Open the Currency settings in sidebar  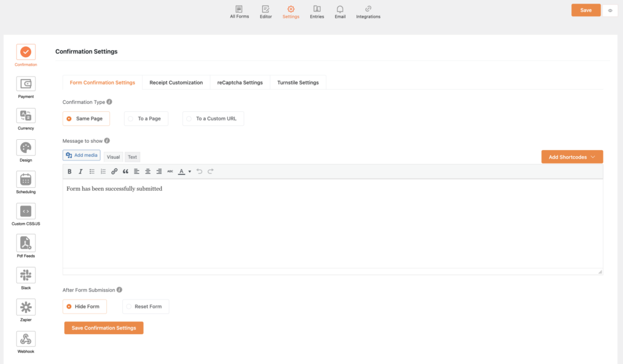point(26,115)
